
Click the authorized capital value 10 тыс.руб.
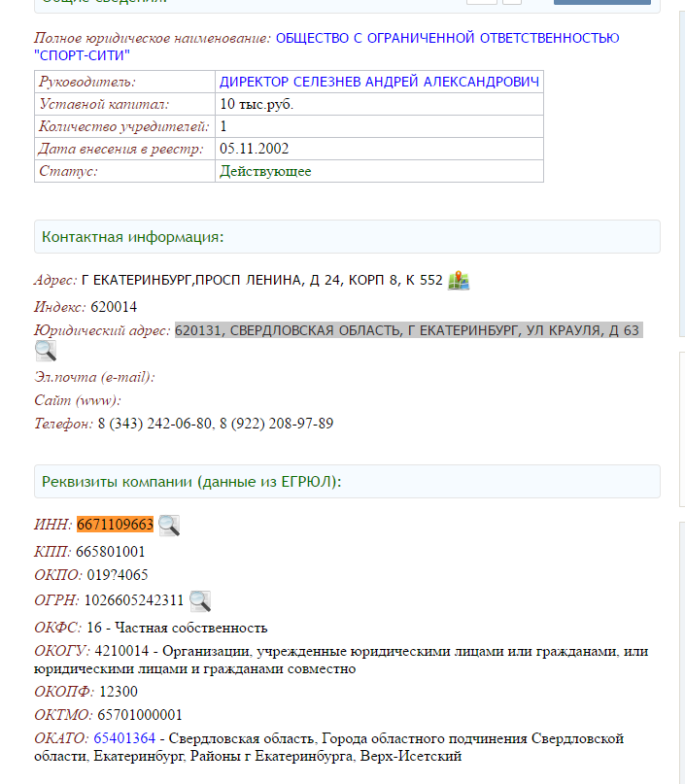pyautogui.click(x=257, y=104)
